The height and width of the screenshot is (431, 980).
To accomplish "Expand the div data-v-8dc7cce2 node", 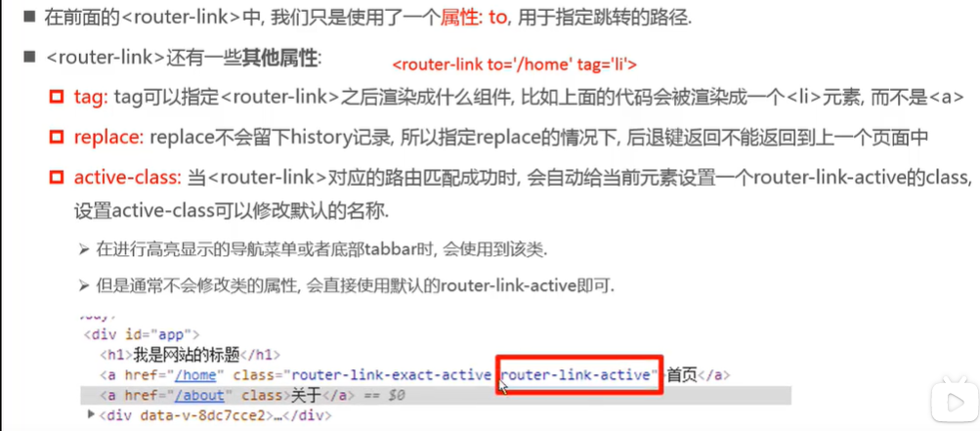I will pos(92,414).
